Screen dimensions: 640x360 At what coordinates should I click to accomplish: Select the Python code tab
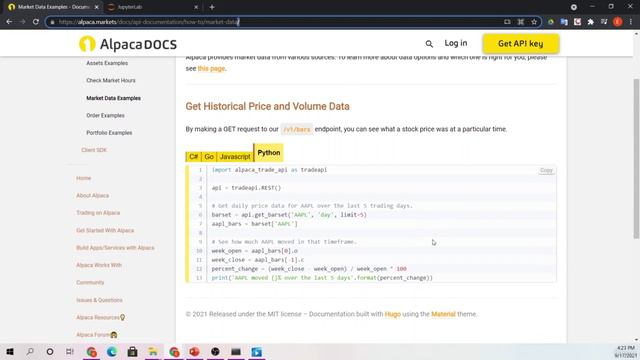click(269, 153)
